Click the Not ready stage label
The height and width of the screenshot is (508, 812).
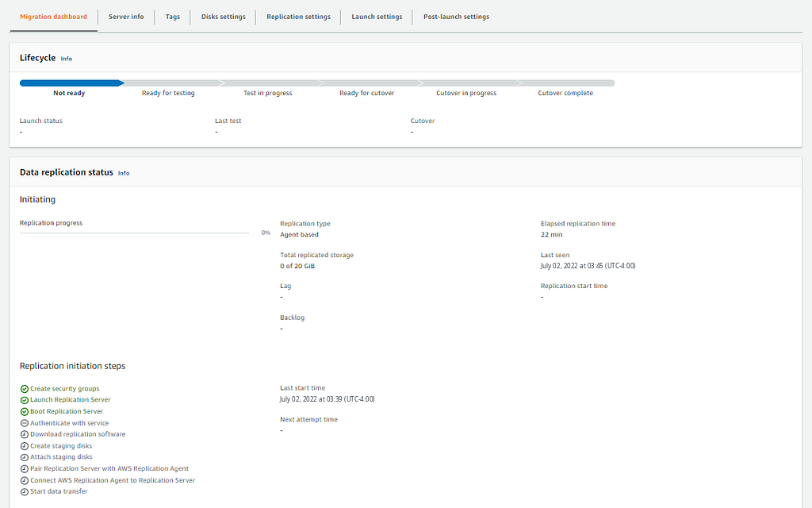69,93
